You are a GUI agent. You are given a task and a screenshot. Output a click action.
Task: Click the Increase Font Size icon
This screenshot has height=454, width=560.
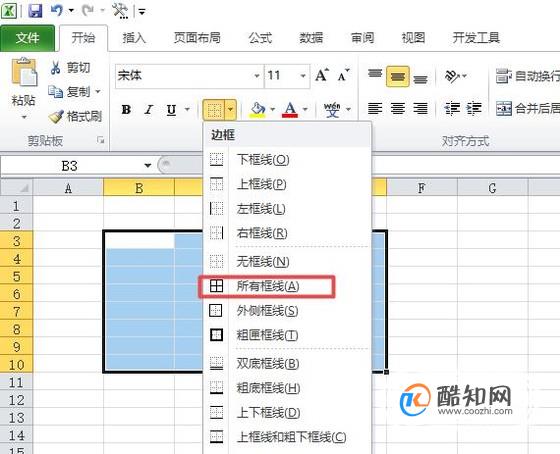tap(322, 75)
